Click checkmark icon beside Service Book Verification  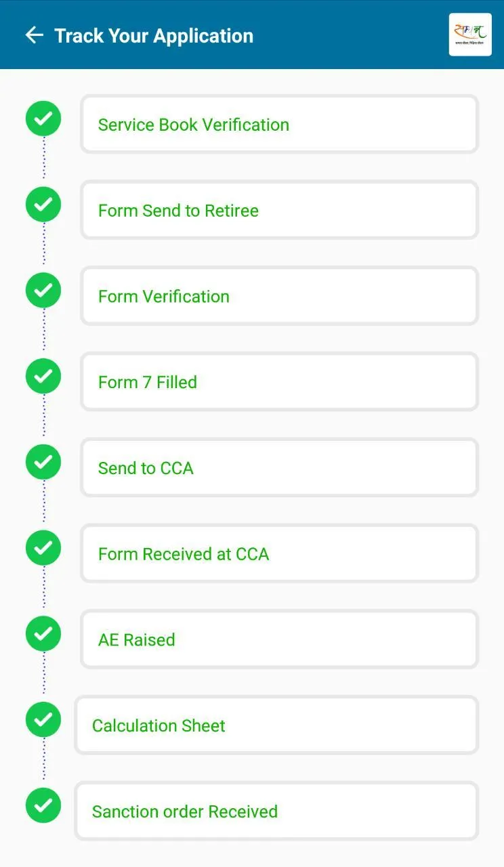(x=43, y=119)
